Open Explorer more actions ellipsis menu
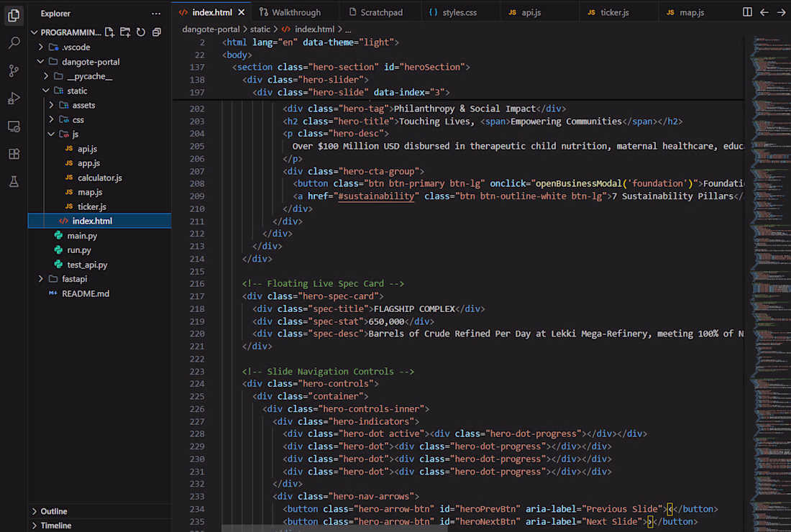 coord(156,14)
